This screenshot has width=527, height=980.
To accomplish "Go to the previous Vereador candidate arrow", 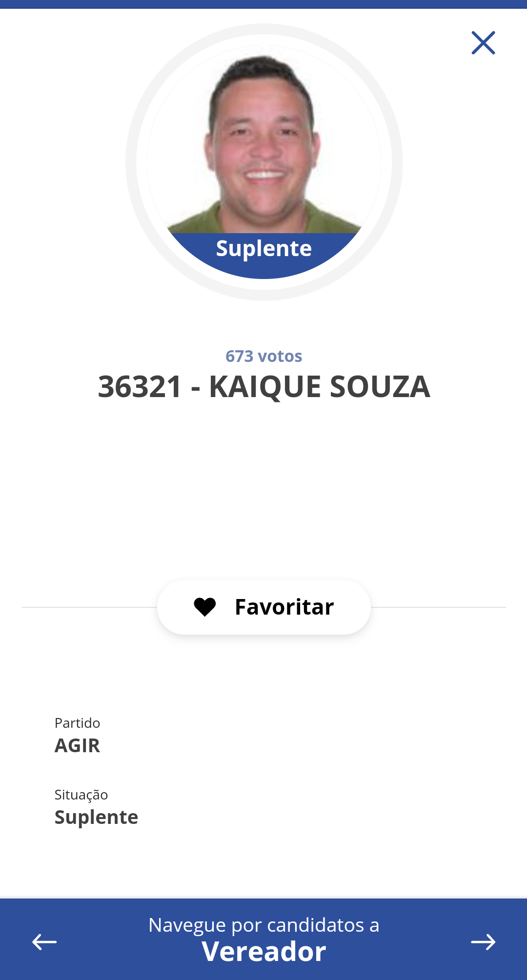I will click(x=44, y=942).
